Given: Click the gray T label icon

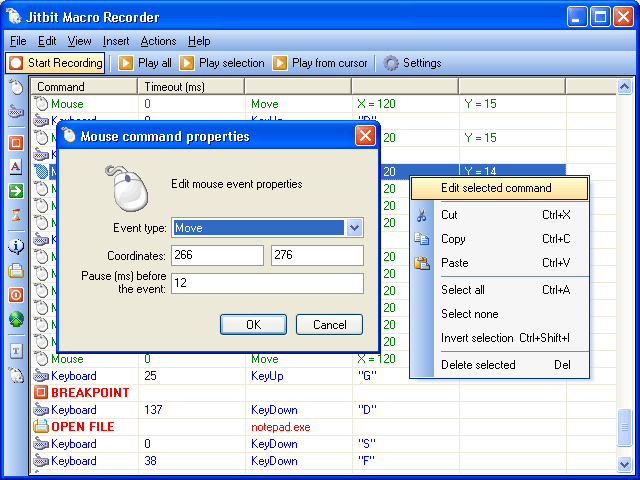Looking at the screenshot, I should coord(16,351).
